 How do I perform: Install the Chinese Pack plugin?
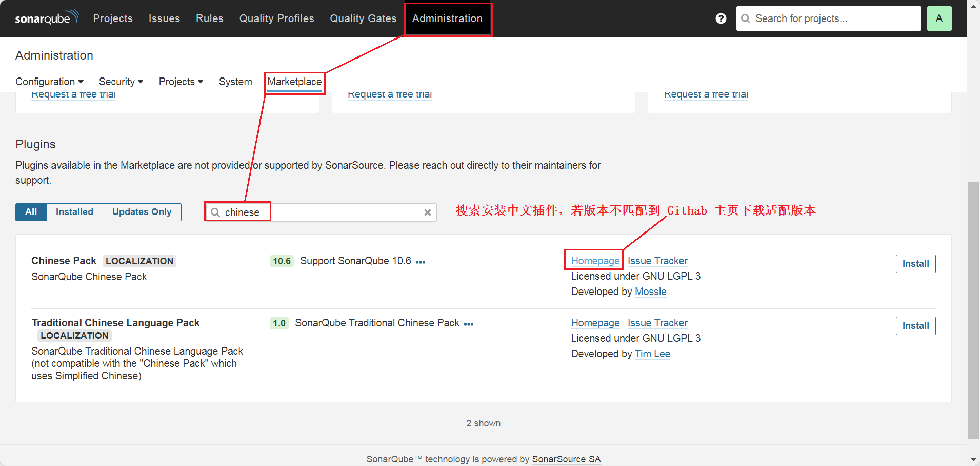tap(915, 264)
